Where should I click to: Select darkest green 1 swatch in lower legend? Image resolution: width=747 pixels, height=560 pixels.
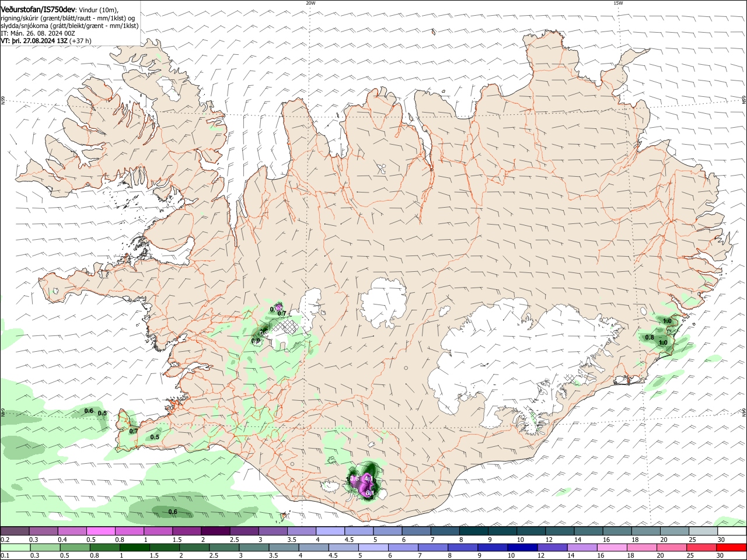(135, 548)
